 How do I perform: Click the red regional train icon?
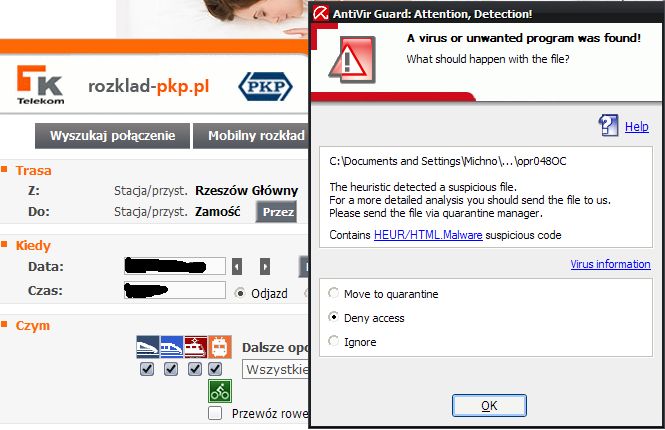(x=196, y=347)
